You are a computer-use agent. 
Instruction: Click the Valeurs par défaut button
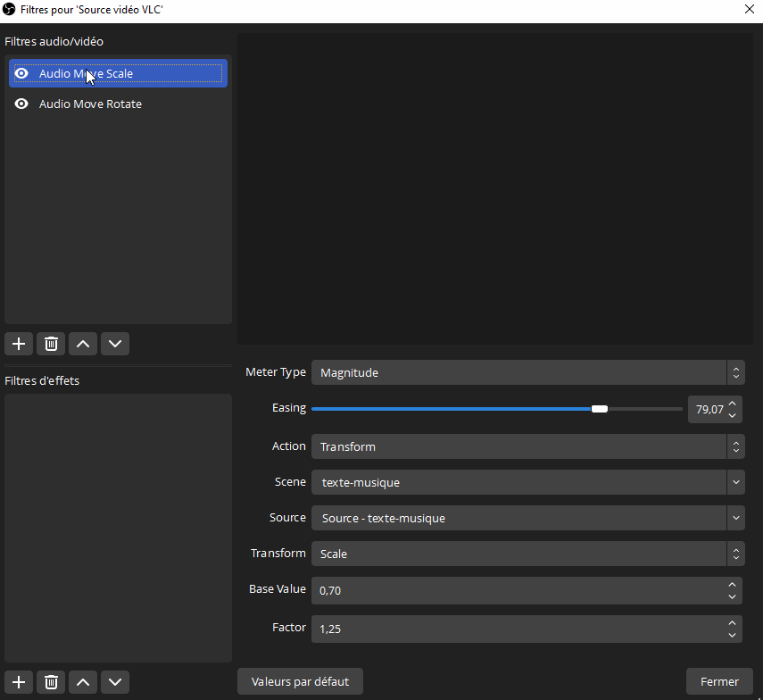coord(300,681)
